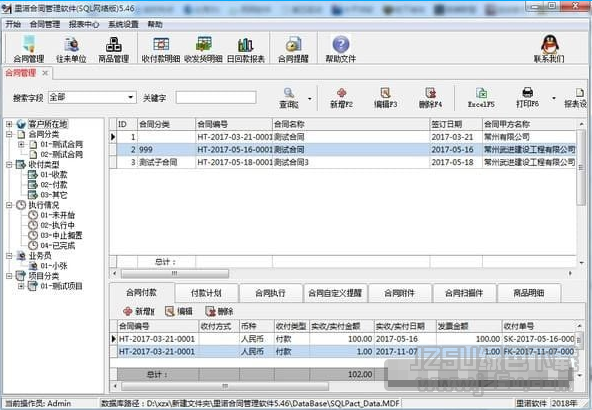The width and height of the screenshot is (592, 410).
Task: Collapse the 执行情况 tree node
Action: 9,205
